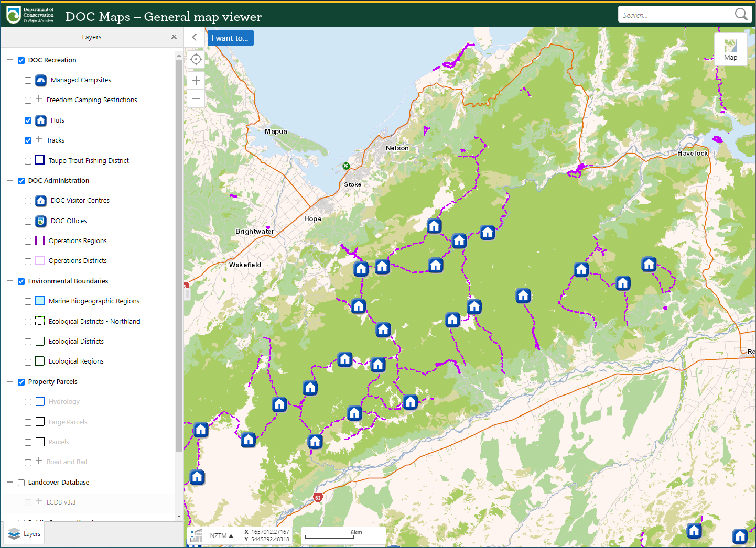Click the Havelock town label
756x548 pixels.
point(693,154)
